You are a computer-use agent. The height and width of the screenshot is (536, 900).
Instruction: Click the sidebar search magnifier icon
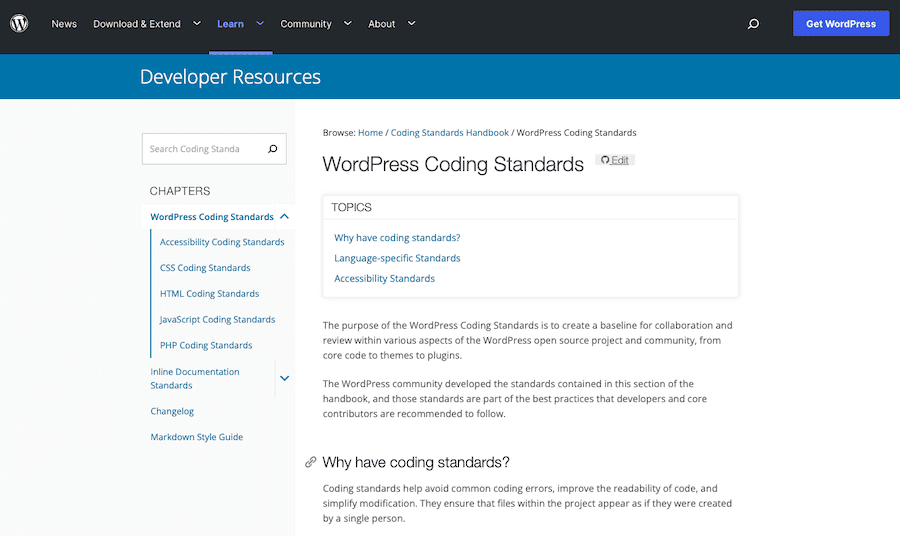(272, 149)
